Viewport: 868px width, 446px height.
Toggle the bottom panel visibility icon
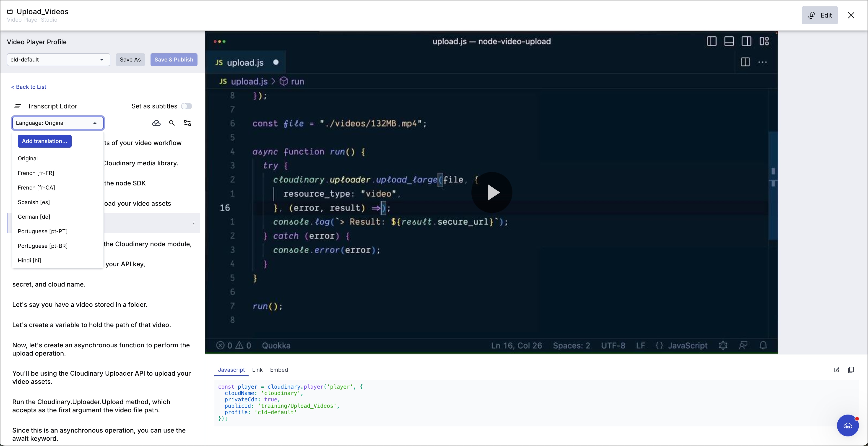(729, 41)
